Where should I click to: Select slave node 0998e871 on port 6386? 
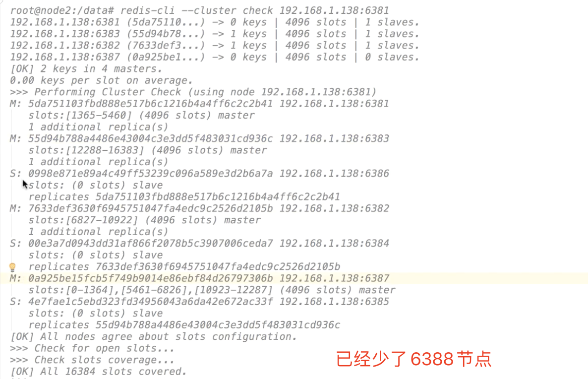199,173
